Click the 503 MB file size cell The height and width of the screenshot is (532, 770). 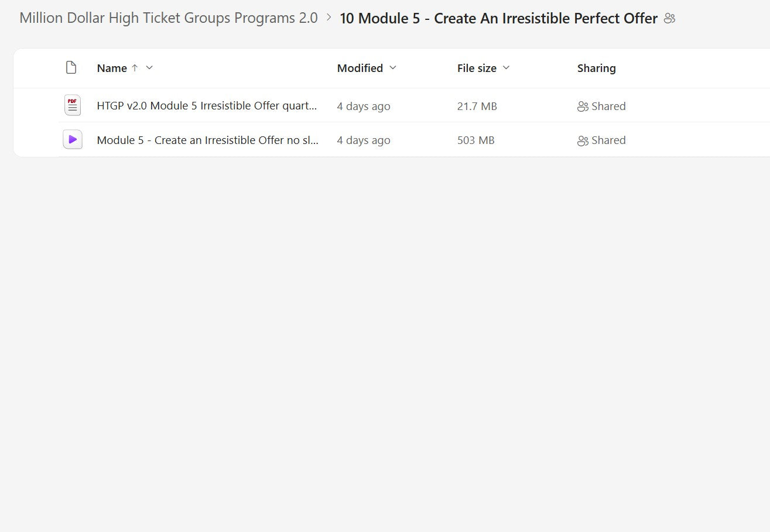[475, 140]
